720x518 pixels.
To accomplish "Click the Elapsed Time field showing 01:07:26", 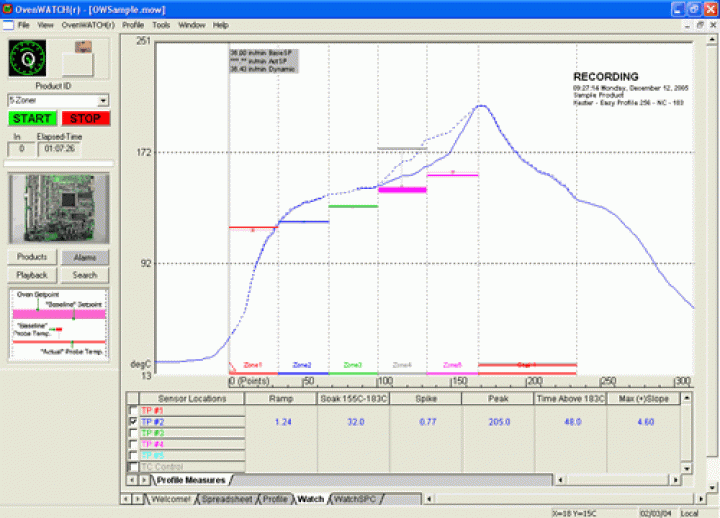I will [x=60, y=149].
